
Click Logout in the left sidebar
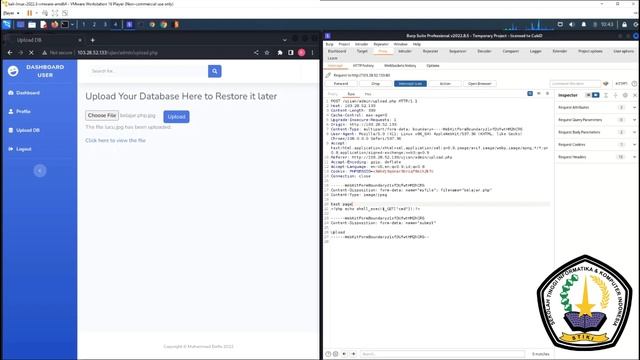coord(20,149)
